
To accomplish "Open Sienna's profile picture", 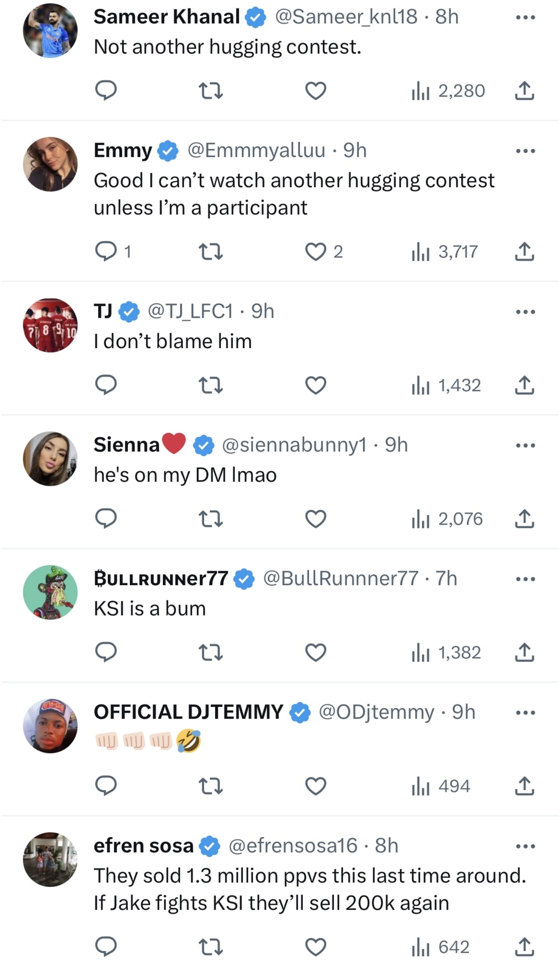I will (50, 459).
